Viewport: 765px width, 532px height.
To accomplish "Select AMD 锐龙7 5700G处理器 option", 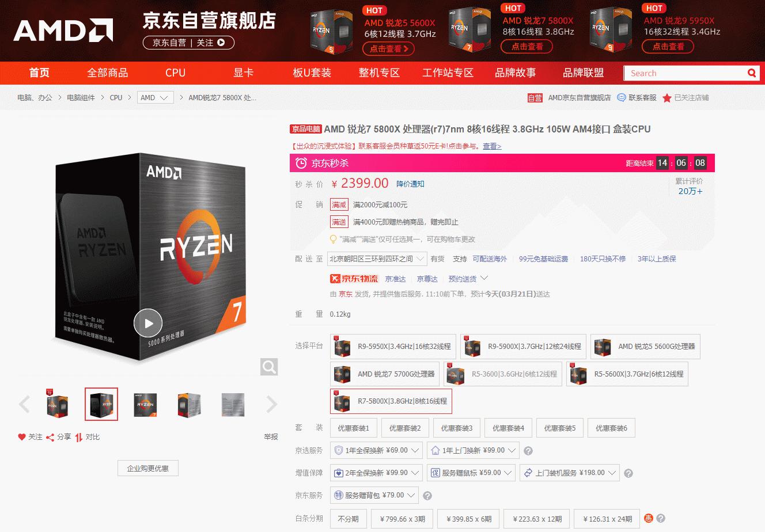I will [385, 374].
